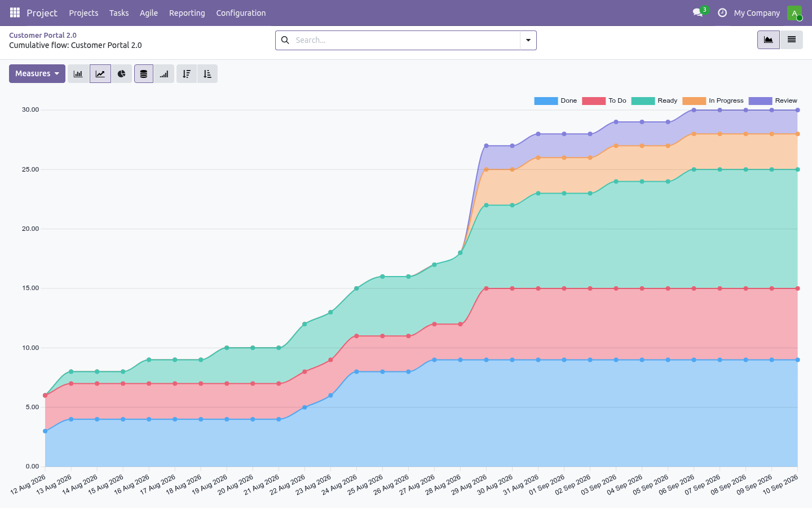Image resolution: width=812 pixels, height=508 pixels.
Task: Open the Measures dropdown
Action: click(37, 74)
